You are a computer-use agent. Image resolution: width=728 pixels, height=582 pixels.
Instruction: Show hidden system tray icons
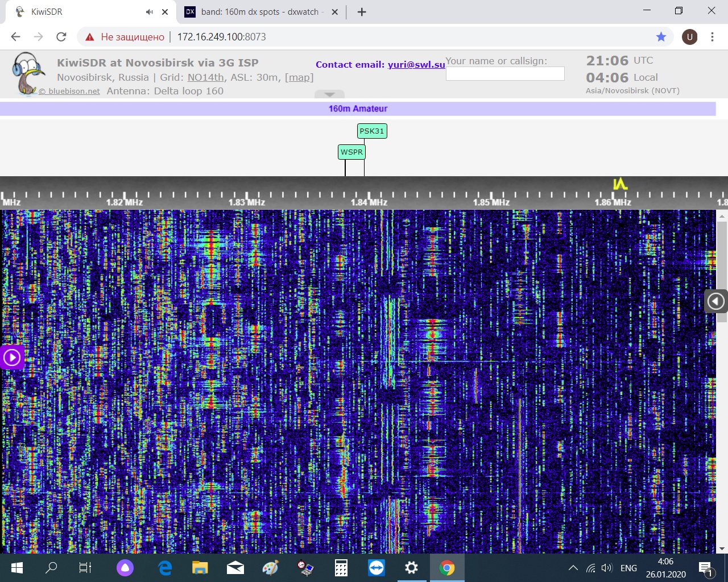click(x=573, y=568)
